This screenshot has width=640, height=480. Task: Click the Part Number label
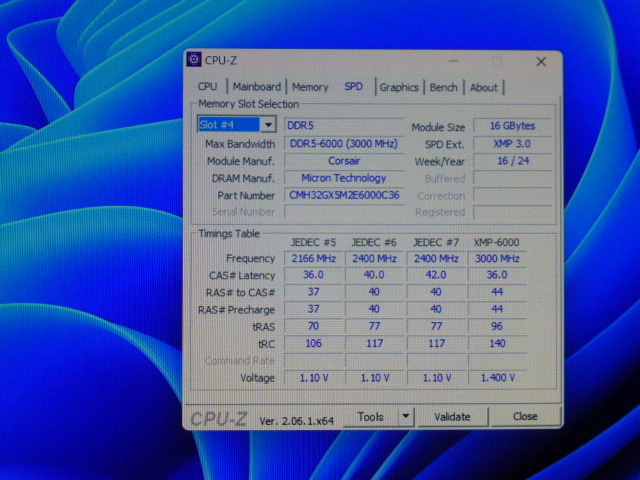(246, 196)
